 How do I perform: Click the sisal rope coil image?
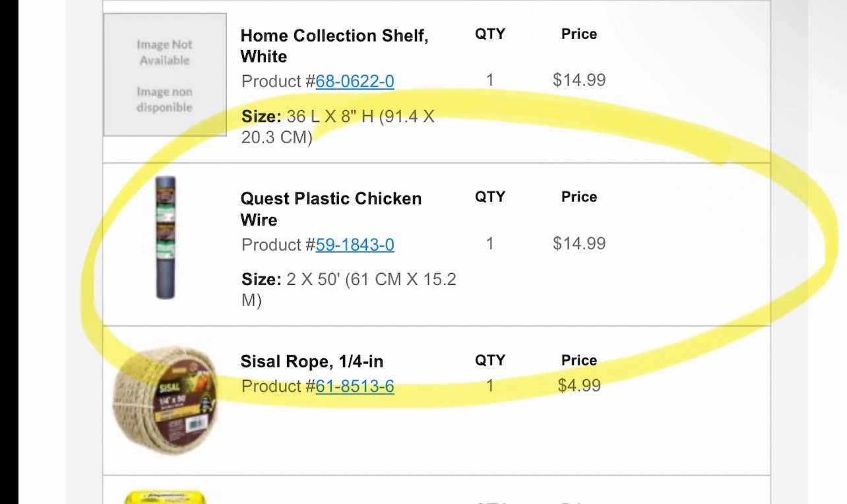(165, 400)
